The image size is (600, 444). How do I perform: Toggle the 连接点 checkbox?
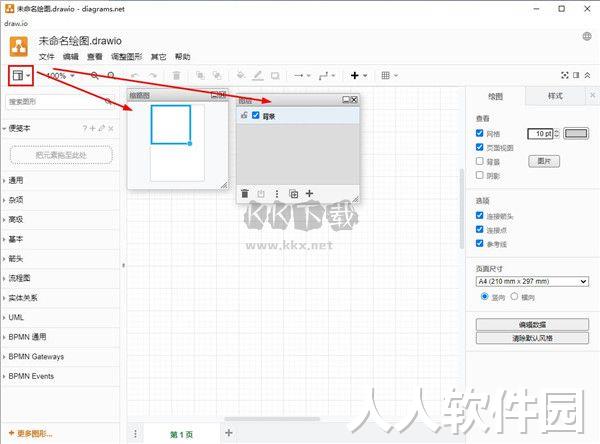point(479,229)
